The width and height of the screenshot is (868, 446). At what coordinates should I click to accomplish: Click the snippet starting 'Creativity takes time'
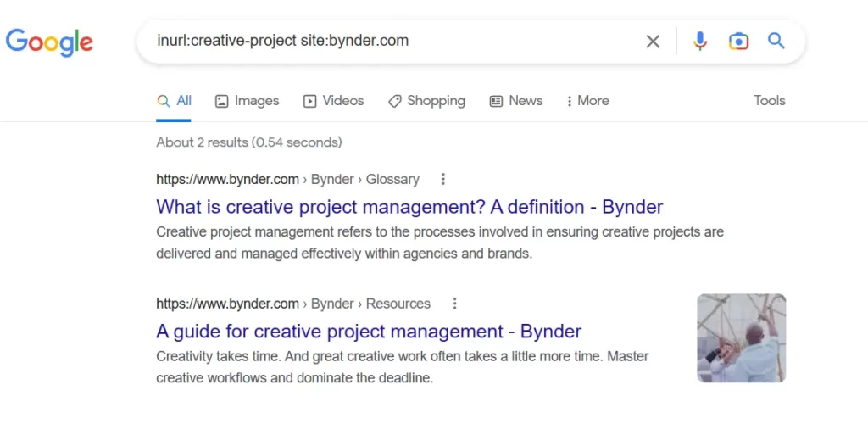pyautogui.click(x=403, y=367)
